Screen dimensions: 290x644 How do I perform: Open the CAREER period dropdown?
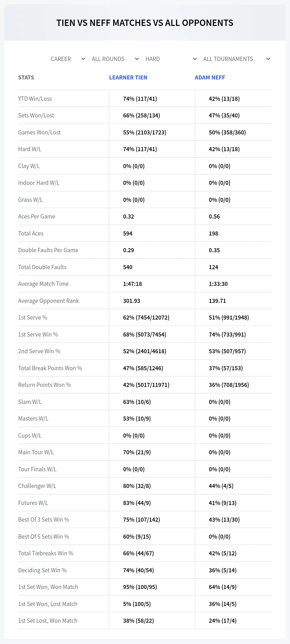[x=67, y=59]
